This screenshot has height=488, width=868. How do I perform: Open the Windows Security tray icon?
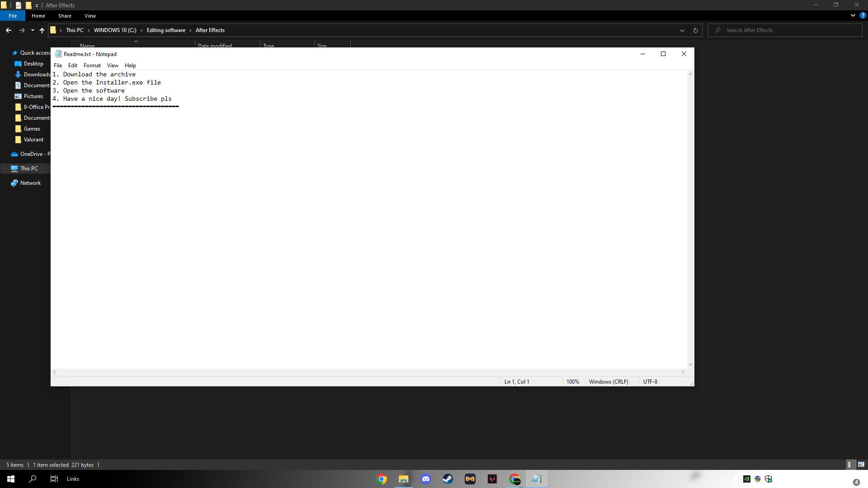click(x=769, y=479)
